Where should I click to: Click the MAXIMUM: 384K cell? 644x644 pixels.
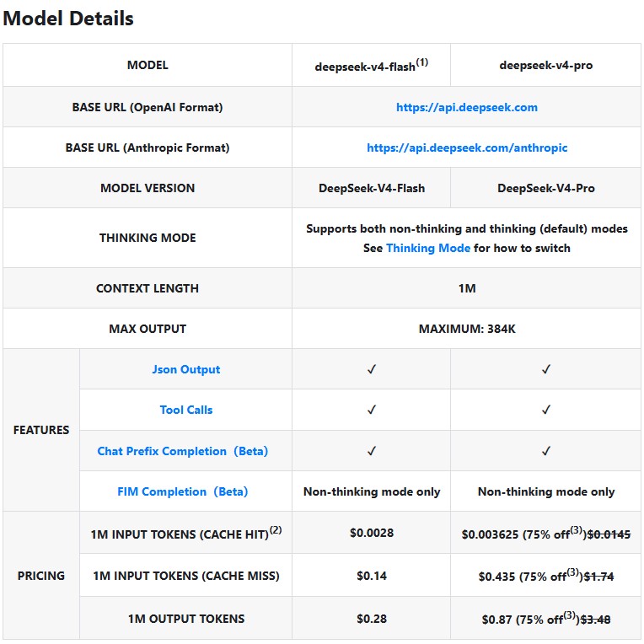[467, 329]
